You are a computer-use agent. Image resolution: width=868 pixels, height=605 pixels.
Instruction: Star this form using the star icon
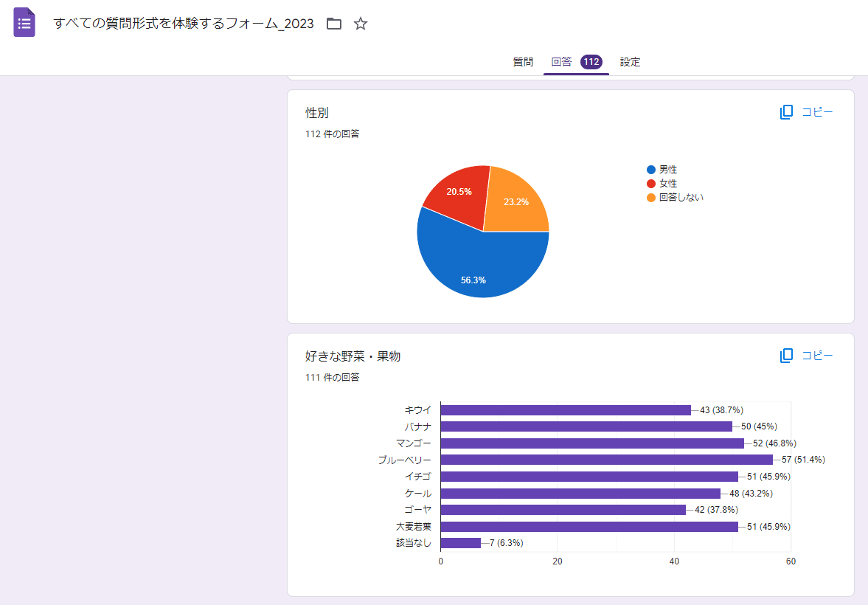[361, 24]
